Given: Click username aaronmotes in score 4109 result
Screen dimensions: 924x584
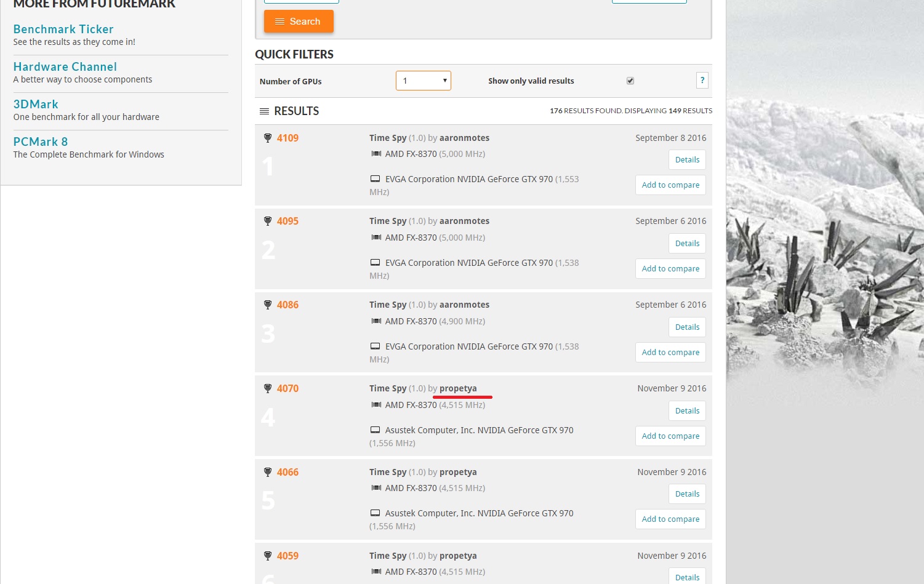Looking at the screenshot, I should pyautogui.click(x=464, y=138).
